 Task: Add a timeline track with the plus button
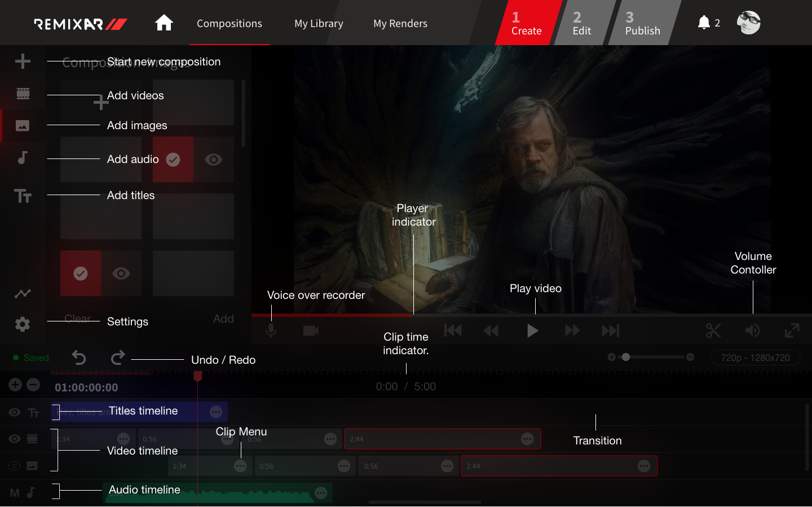[15, 385]
